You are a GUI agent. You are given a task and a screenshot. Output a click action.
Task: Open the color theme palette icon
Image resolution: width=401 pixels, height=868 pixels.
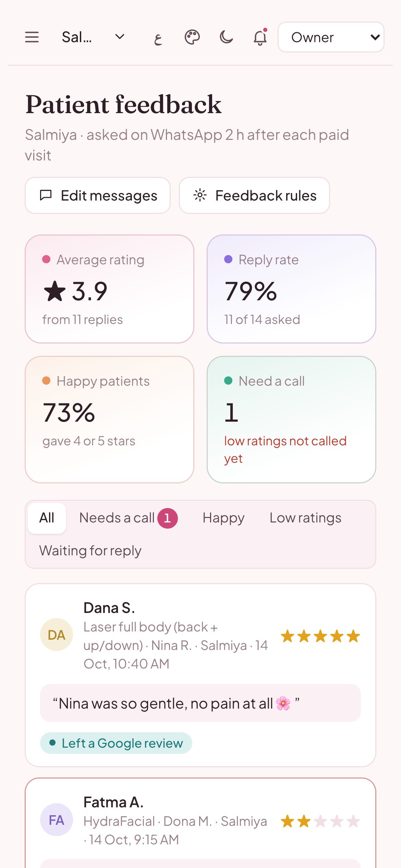point(192,37)
